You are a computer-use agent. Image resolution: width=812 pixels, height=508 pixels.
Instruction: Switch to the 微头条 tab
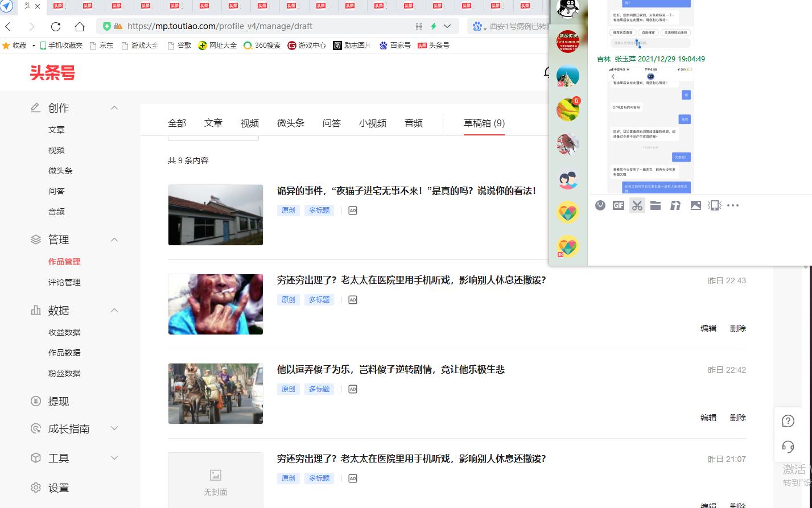[x=291, y=122]
